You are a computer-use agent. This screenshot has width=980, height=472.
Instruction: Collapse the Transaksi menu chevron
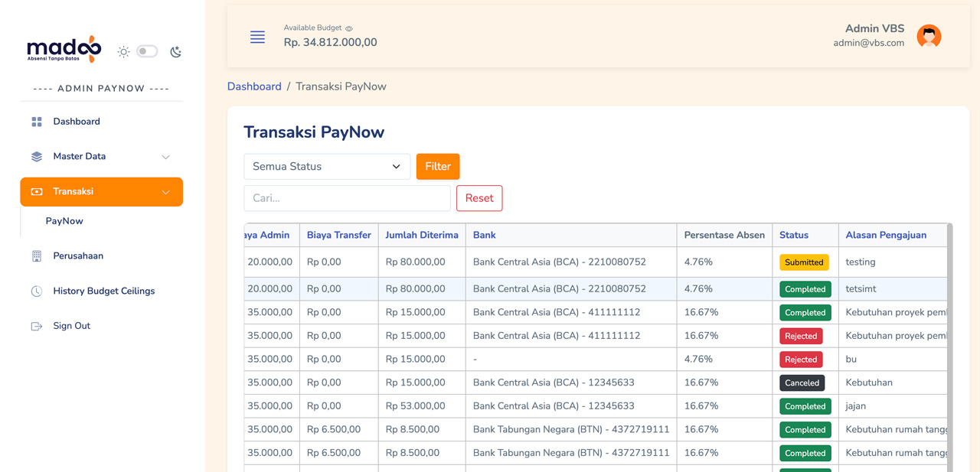pos(165,192)
